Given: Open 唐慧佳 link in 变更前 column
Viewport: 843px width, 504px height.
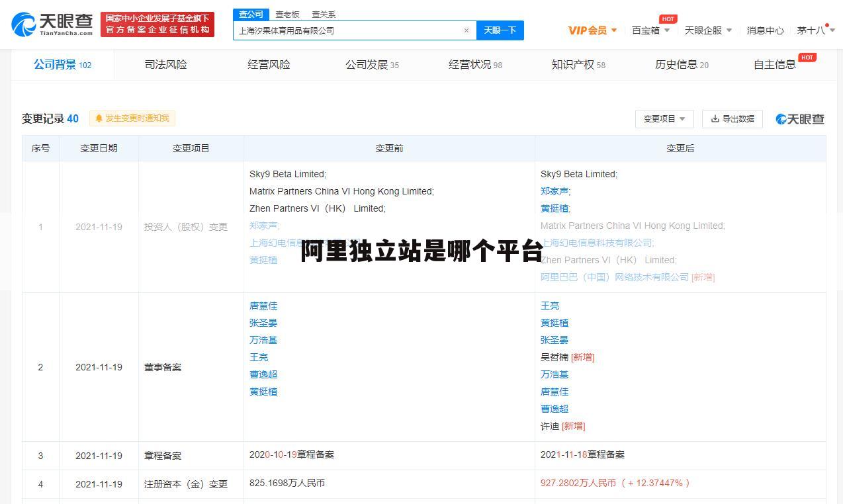Looking at the screenshot, I should click(x=263, y=306).
